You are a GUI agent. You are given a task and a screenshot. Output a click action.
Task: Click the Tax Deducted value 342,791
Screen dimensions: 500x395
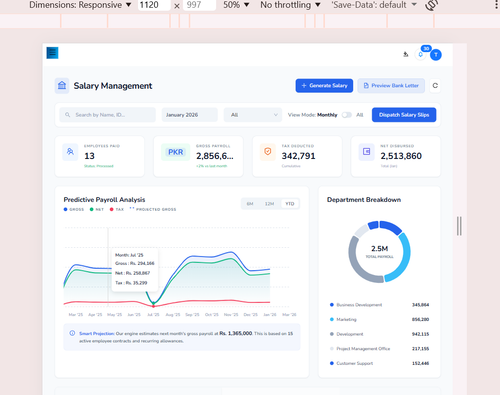click(298, 156)
